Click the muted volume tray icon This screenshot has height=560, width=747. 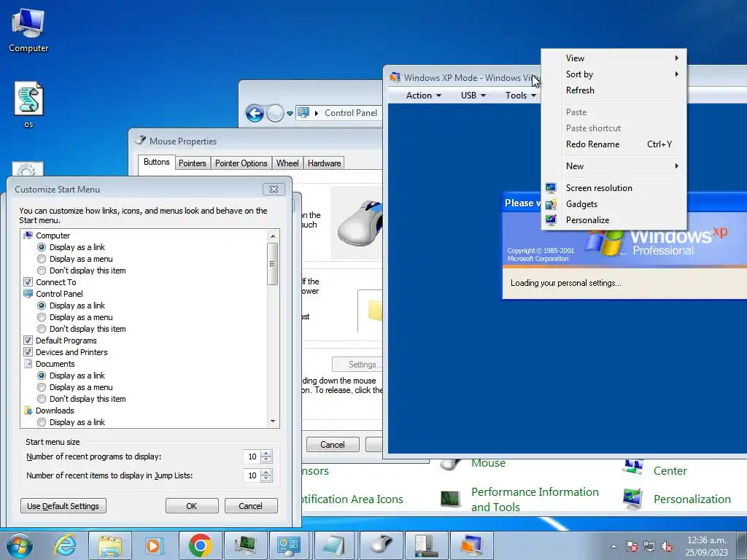click(x=667, y=546)
